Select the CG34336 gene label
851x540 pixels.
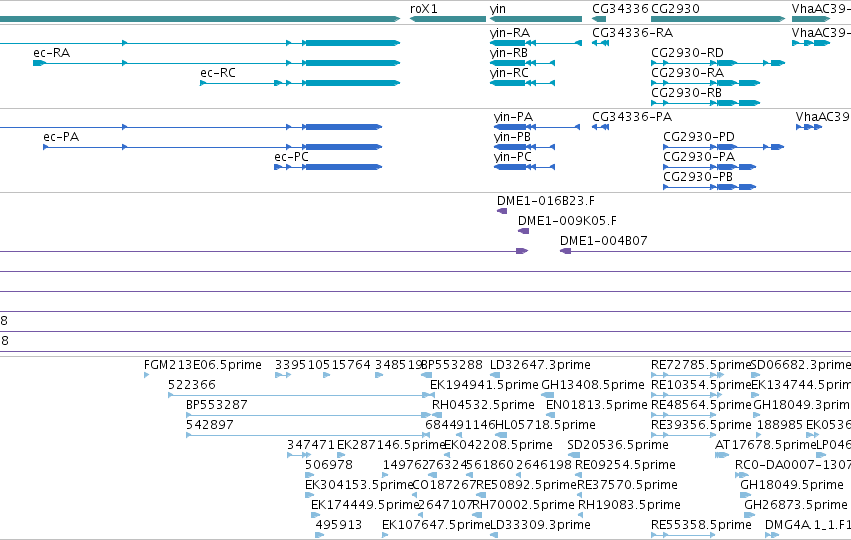click(x=620, y=9)
